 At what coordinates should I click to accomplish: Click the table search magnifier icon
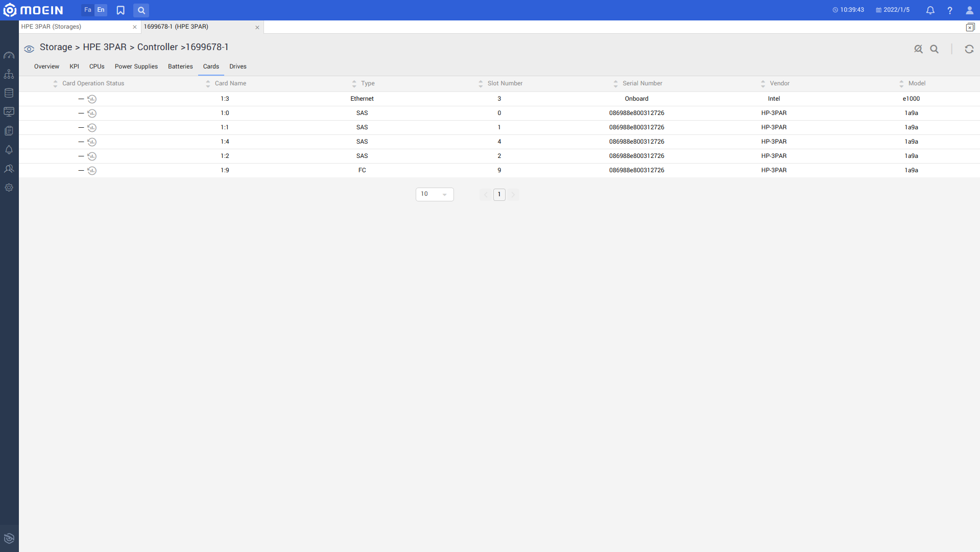pos(935,49)
